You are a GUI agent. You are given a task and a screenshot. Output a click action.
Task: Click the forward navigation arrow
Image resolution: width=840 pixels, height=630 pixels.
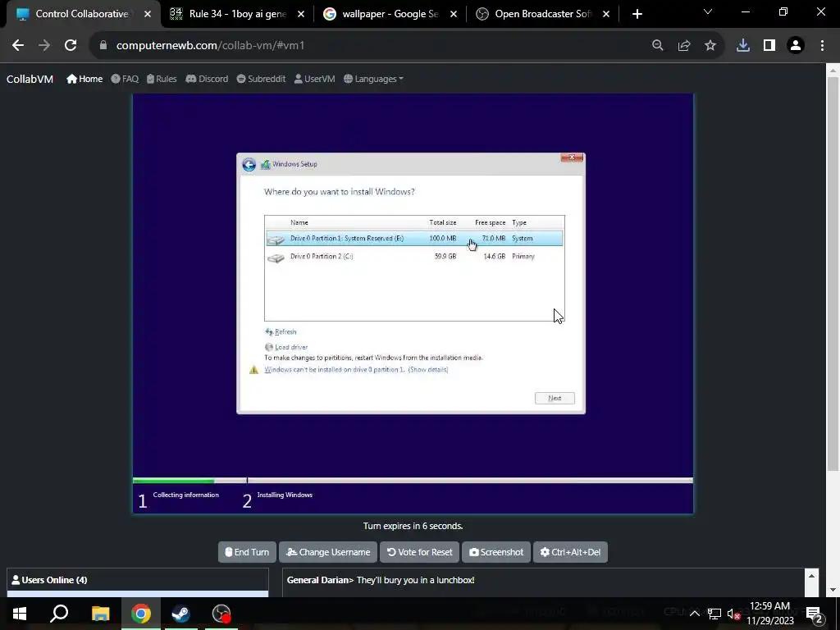tap(44, 46)
